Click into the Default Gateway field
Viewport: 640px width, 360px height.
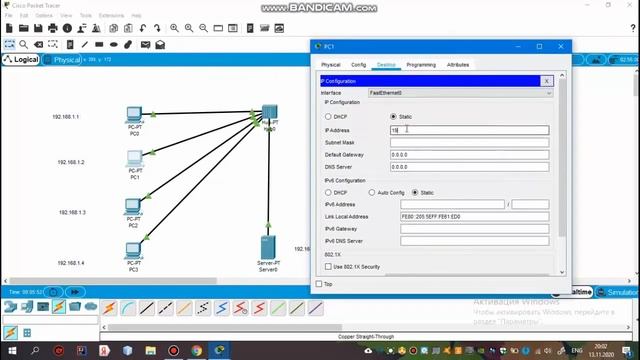point(469,155)
